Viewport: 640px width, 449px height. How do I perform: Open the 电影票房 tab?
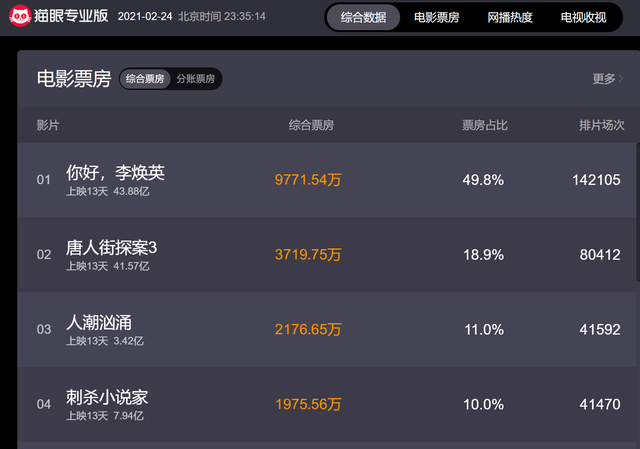pos(436,17)
